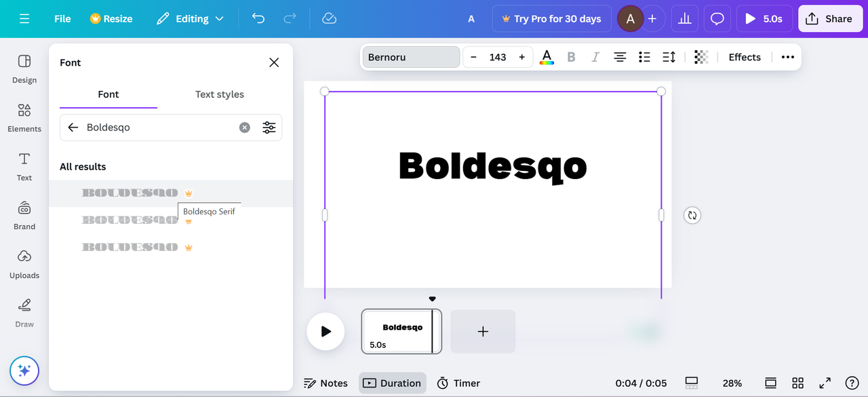Open the Uploads sidebar panel
This screenshot has width=868, height=397.
pos(24,264)
